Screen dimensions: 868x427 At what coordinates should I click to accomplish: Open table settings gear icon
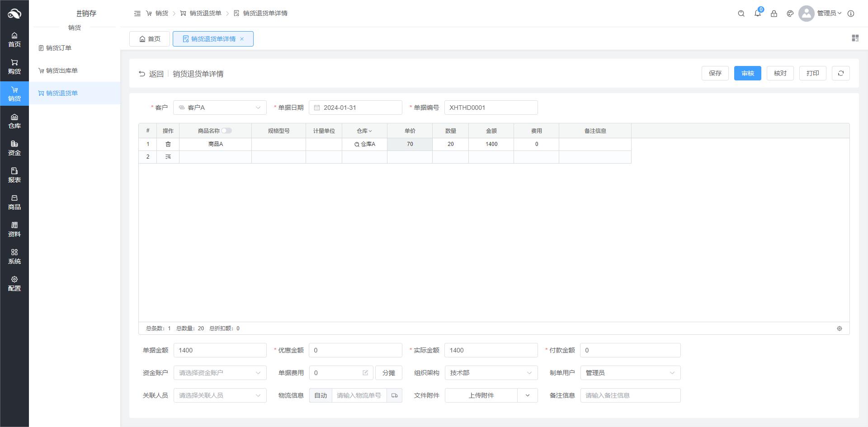point(839,328)
